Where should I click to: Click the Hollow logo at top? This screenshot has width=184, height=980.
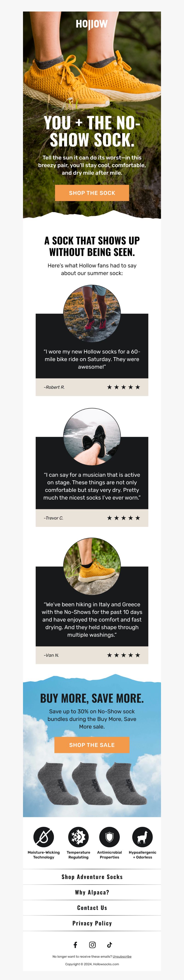point(92,24)
